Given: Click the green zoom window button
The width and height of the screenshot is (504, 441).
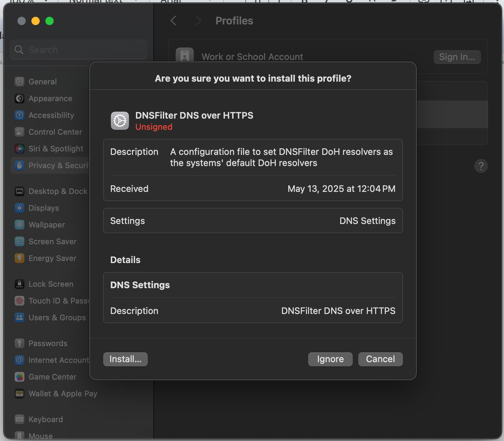Looking at the screenshot, I should pyautogui.click(x=49, y=21).
